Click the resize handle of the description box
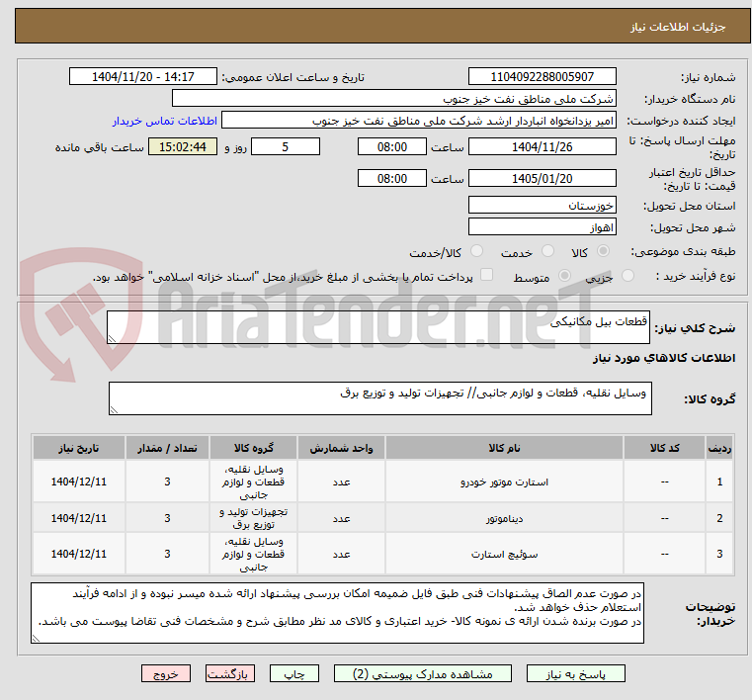 coord(112,339)
